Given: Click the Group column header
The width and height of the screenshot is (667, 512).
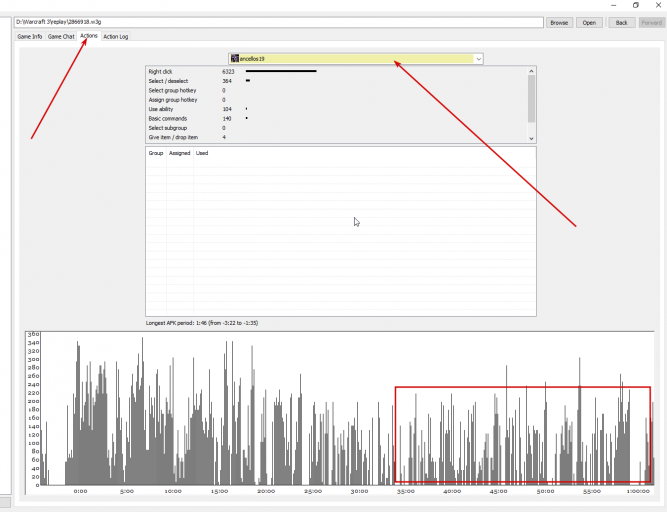Looking at the screenshot, I should click(156, 153).
